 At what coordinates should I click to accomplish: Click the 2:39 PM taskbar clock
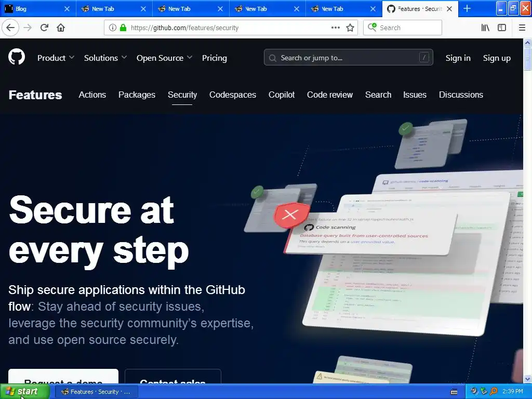coord(513,392)
